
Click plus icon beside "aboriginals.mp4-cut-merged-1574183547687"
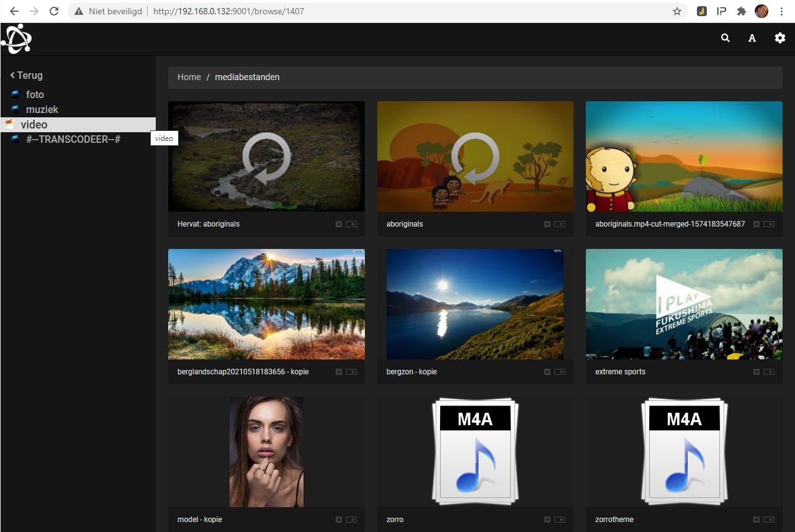click(757, 224)
